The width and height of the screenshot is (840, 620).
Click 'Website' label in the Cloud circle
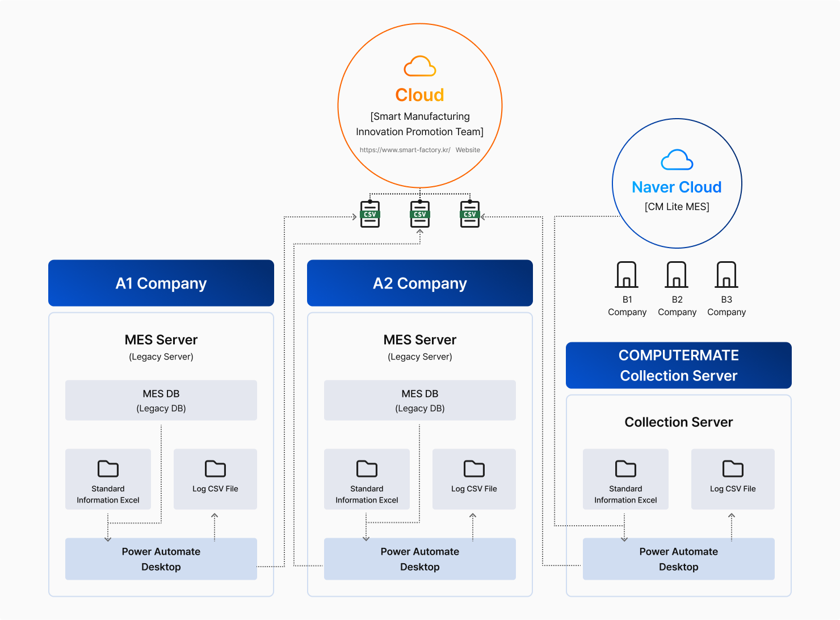(x=468, y=150)
